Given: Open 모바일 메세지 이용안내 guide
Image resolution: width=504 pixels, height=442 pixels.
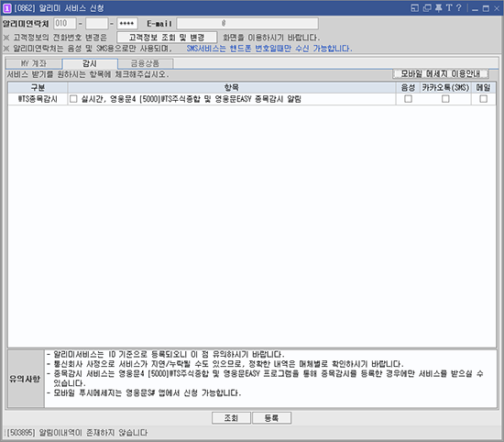Looking at the screenshot, I should point(441,74).
